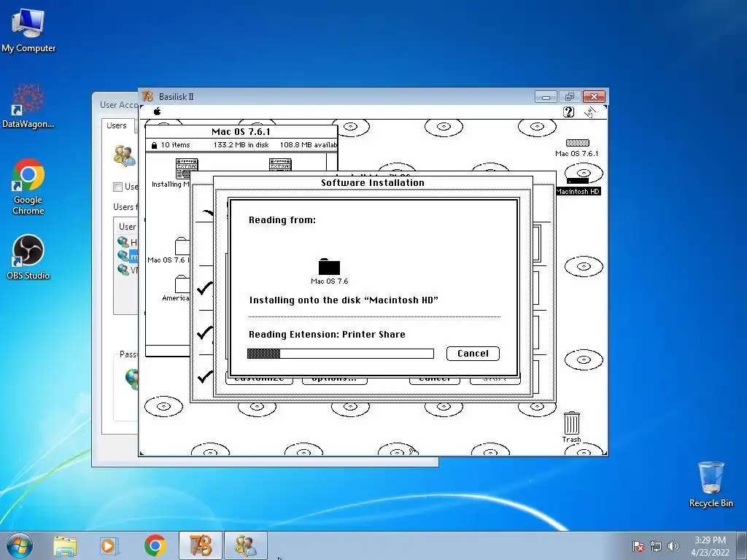Viewport: 747px width, 560px height.
Task: Open the Mac help question-mark menu
Action: click(568, 112)
